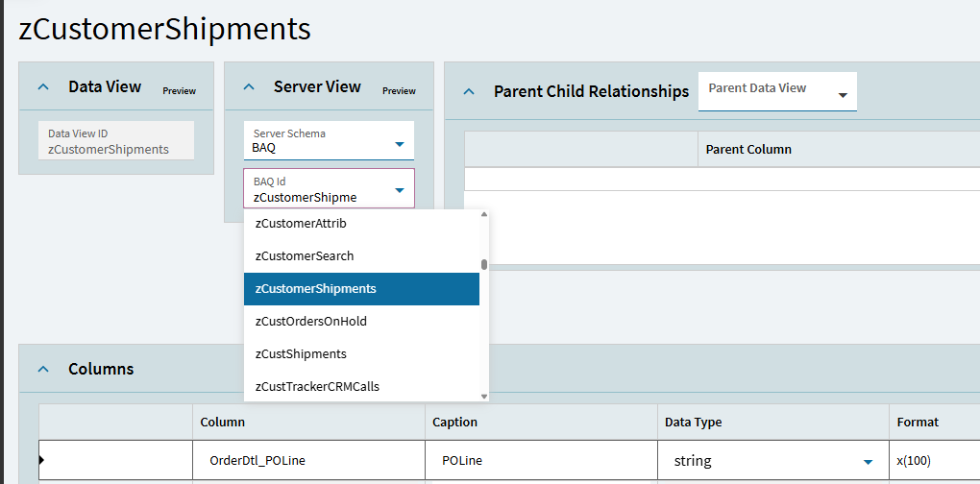Select zCustomerSearch from the list

pos(305,255)
